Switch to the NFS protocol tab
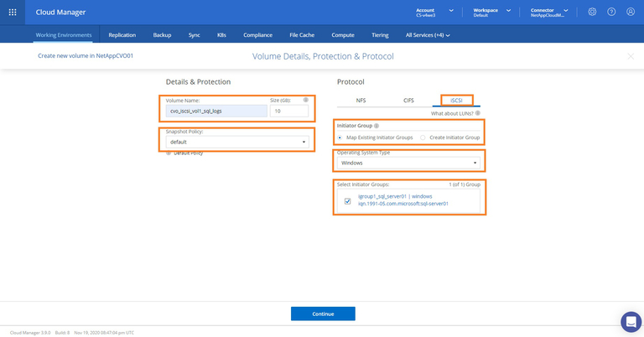This screenshot has width=644, height=337. pyautogui.click(x=361, y=100)
